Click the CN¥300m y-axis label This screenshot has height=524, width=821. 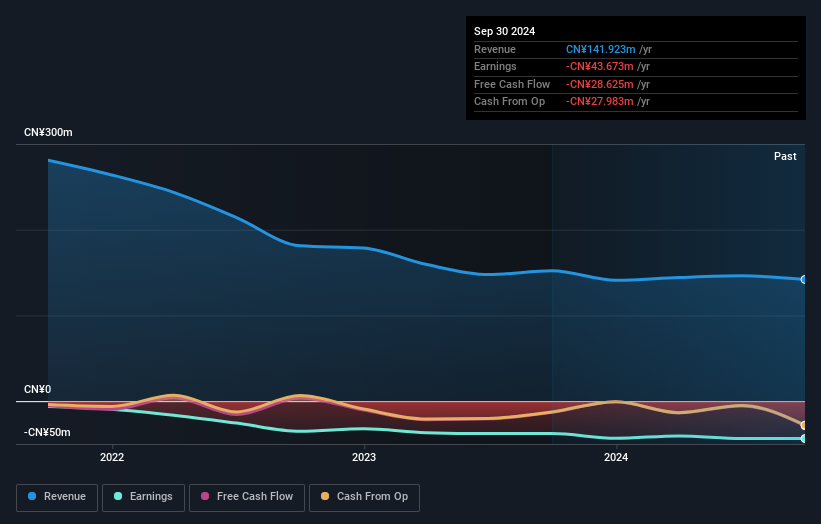48,132
